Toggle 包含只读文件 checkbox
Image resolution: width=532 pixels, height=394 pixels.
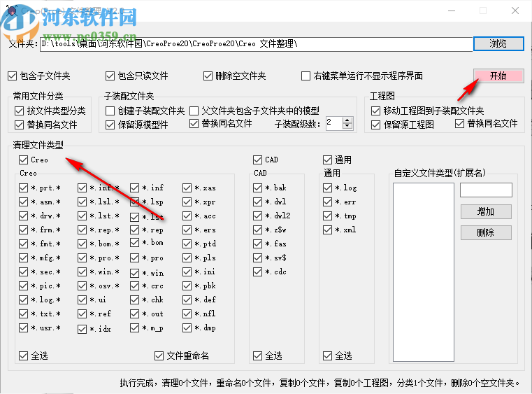click(110, 76)
